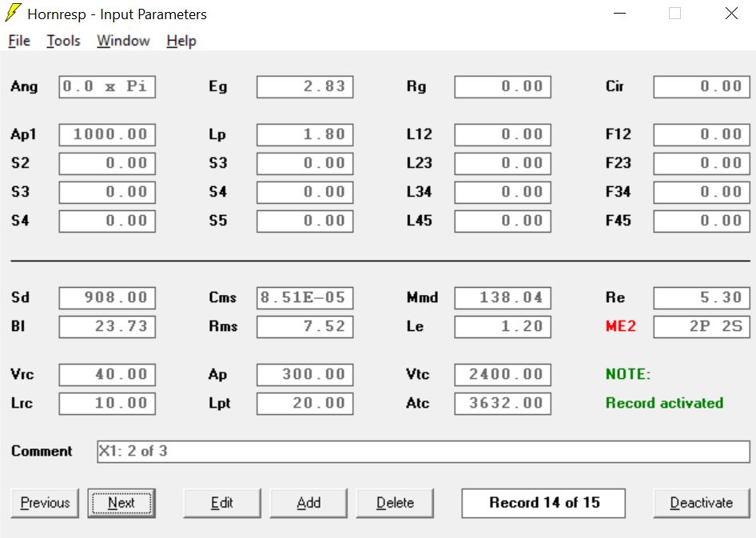Click the Ang parameter label
Viewport: 756px width, 538px height.
pyautogui.click(x=24, y=87)
